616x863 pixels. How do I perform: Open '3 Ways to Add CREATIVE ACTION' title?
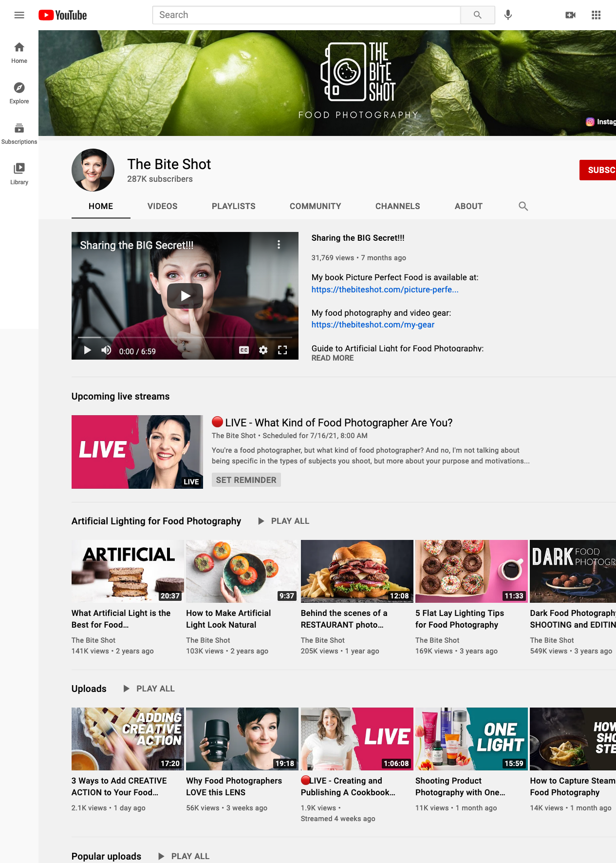click(119, 786)
